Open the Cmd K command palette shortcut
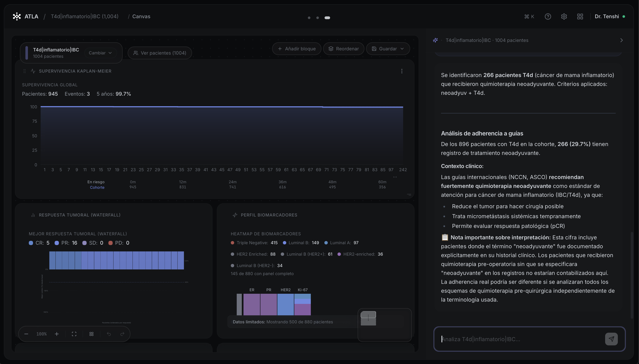Screen dimensions: 639x364 click(x=529, y=17)
